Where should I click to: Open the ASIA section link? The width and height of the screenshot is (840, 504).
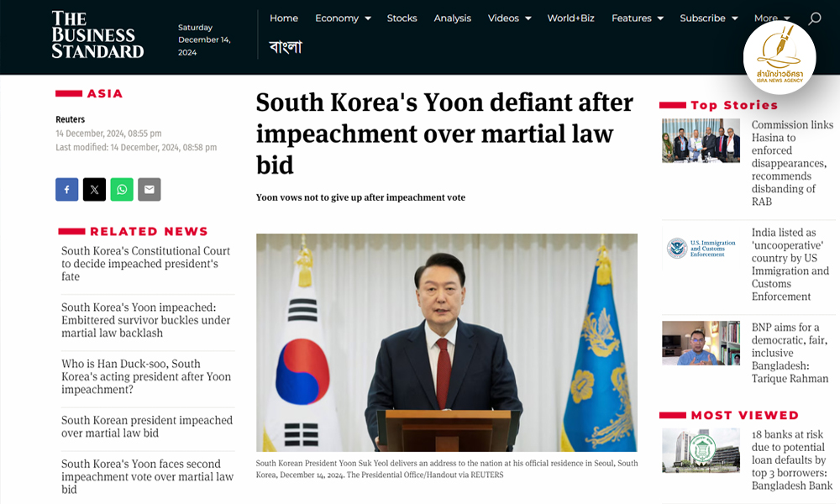click(105, 94)
